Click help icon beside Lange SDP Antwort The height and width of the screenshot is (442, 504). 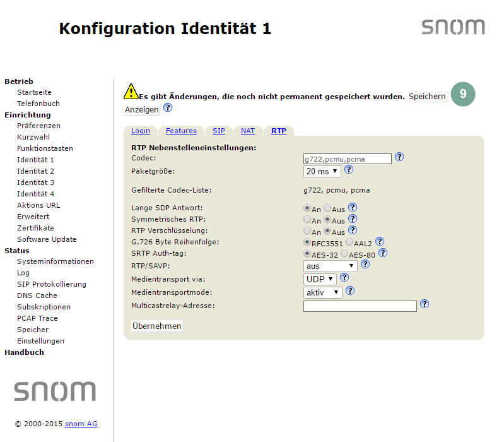click(x=353, y=207)
